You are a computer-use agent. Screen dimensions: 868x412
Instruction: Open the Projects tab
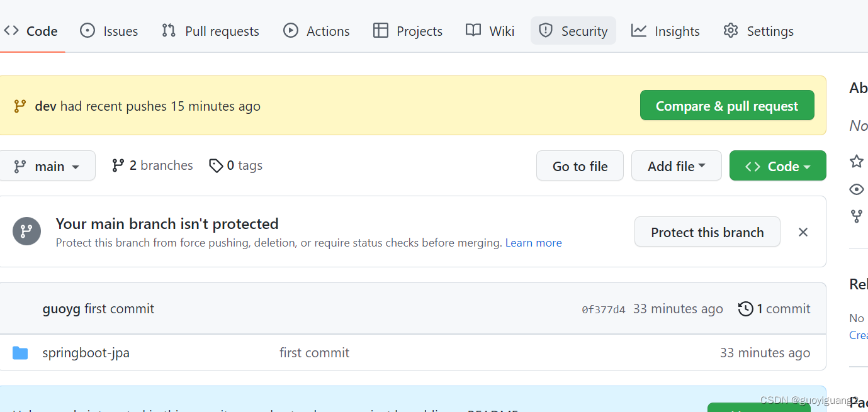point(408,31)
